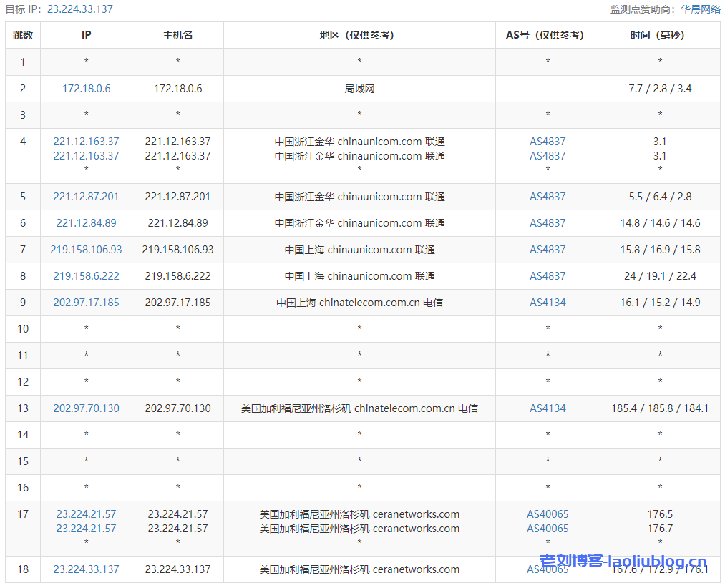Click the 221.12.163.37 link at hop 4
725x588 pixels.
[x=86, y=141]
